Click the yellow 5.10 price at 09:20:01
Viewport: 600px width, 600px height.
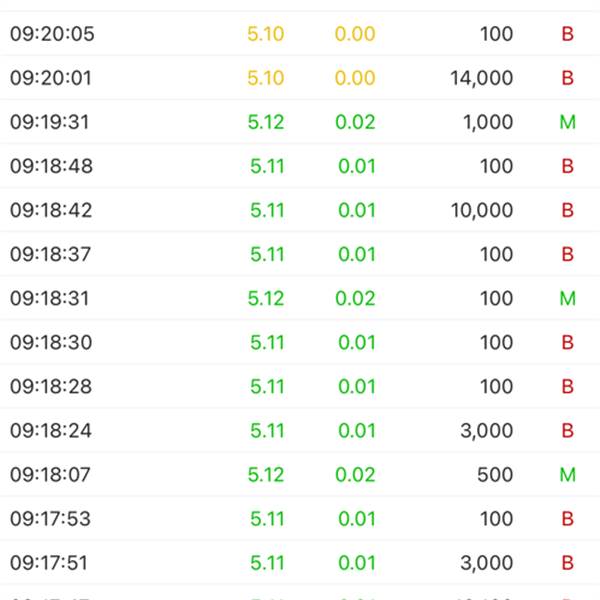point(266,78)
